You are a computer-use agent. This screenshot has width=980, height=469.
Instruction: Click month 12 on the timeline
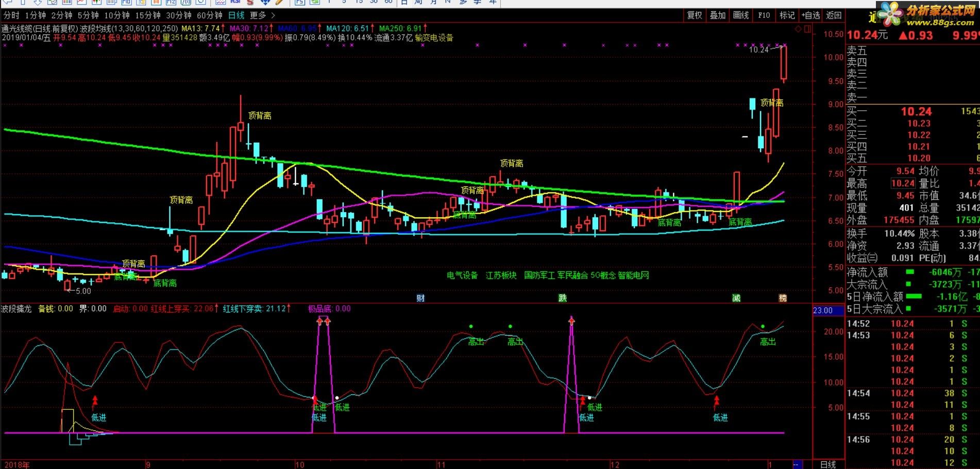point(614,465)
